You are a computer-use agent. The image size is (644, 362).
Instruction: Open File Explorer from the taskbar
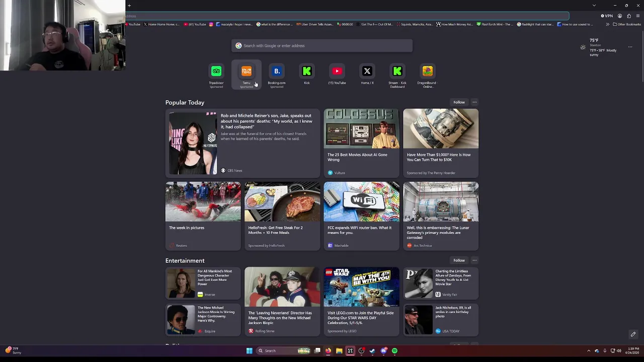(339, 351)
